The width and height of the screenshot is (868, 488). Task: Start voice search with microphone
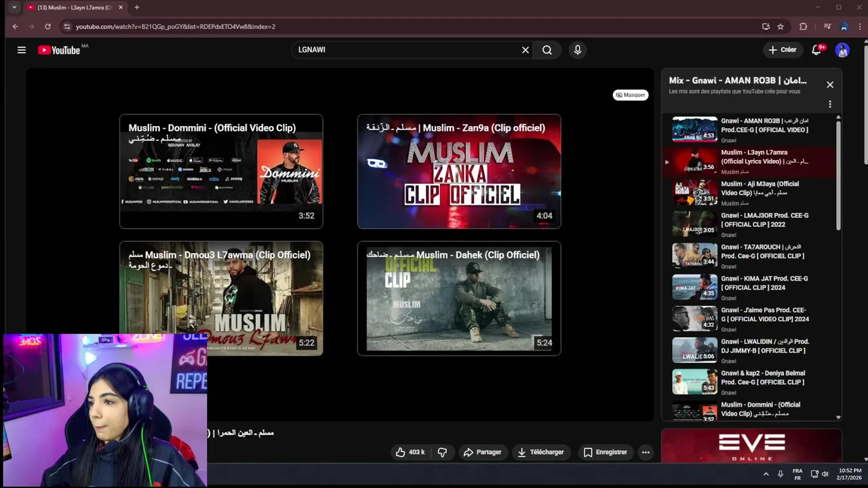coord(578,50)
